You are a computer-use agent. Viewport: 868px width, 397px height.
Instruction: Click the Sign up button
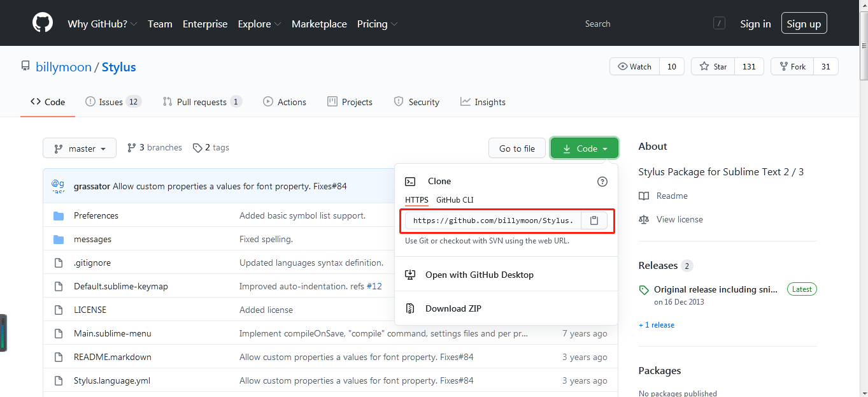804,24
